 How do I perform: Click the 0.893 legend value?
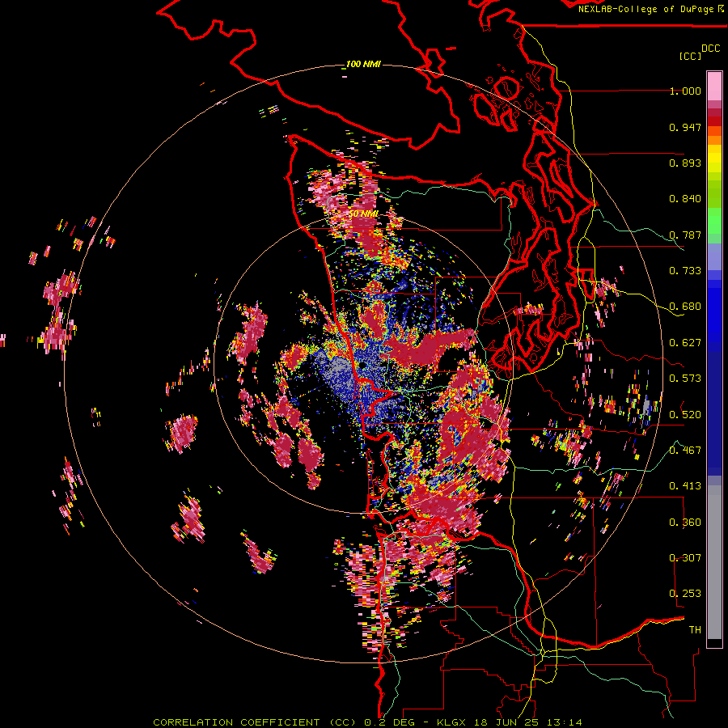pyautogui.click(x=685, y=163)
